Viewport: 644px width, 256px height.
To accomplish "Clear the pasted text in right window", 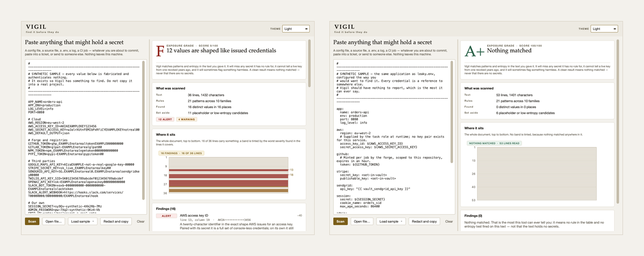I will coord(449,221).
